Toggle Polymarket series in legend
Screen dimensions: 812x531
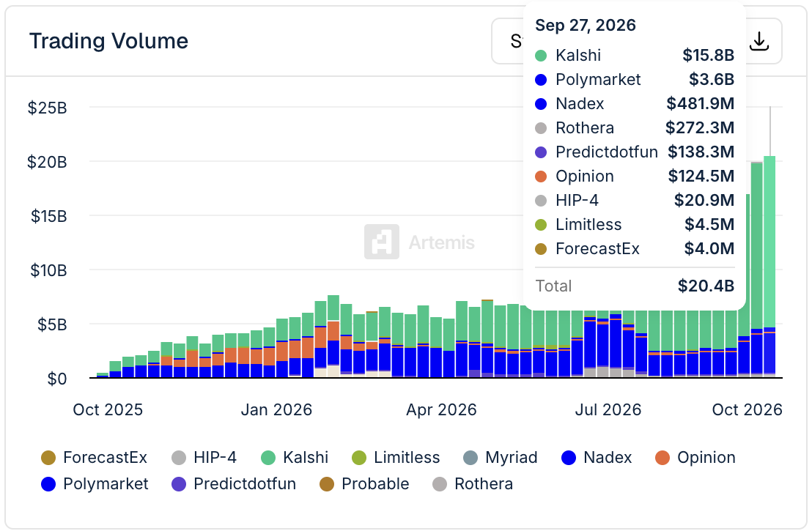(x=95, y=484)
